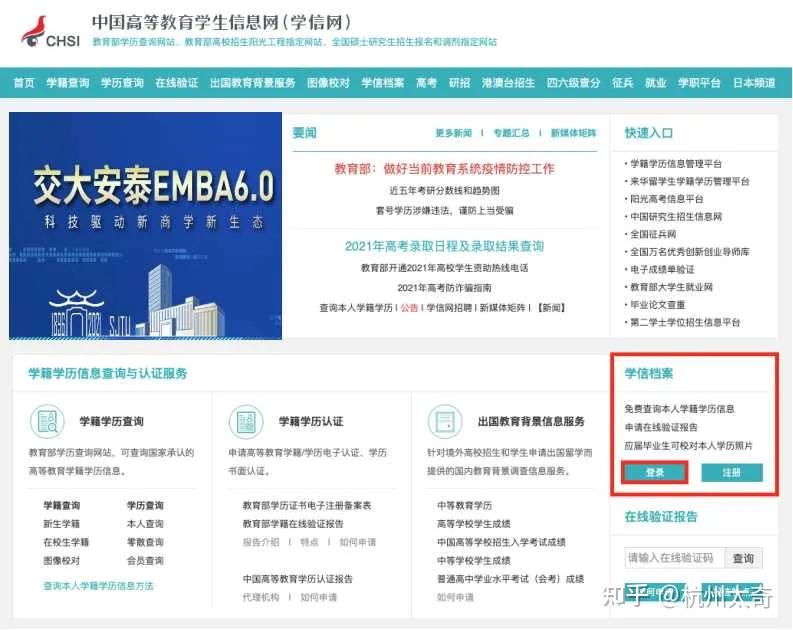This screenshot has width=793, height=630.
Task: Open 中国高等学校招生入学考试成绩 link
Action: click(502, 542)
